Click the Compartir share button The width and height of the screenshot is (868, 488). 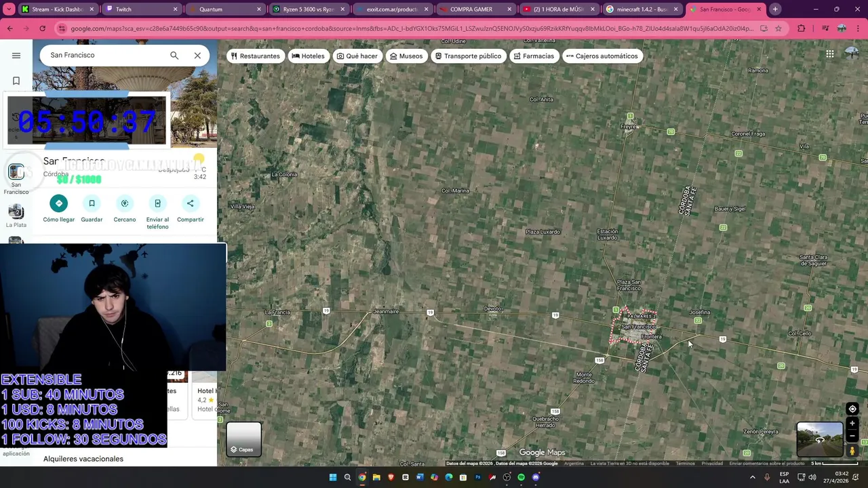(191, 209)
